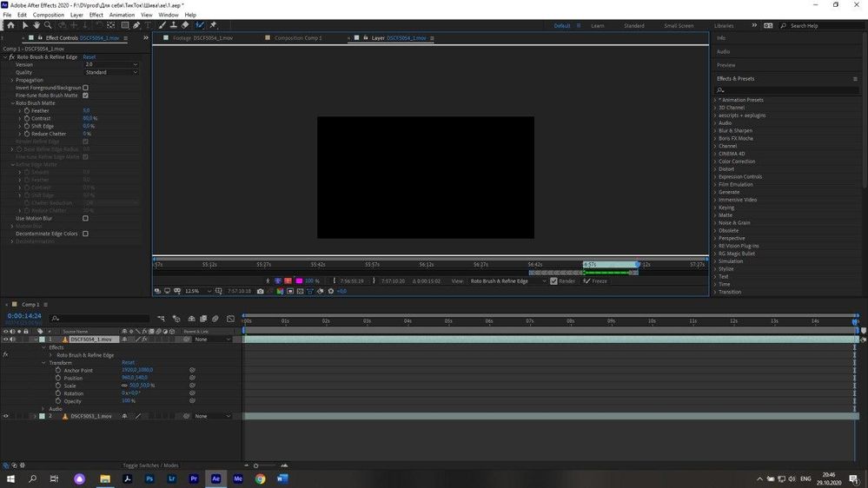Select the Clone Stamp tool
The height and width of the screenshot is (488, 868).
pyautogui.click(x=173, y=25)
